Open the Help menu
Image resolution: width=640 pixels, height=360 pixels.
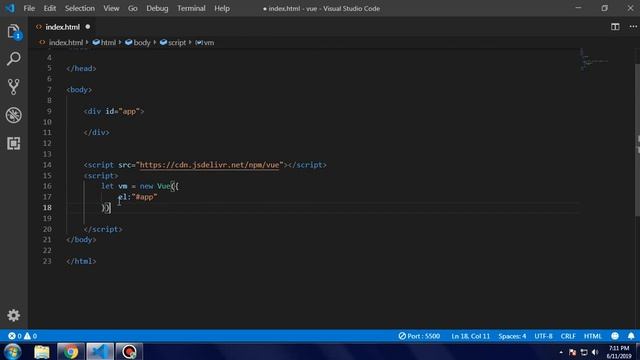pos(222,8)
